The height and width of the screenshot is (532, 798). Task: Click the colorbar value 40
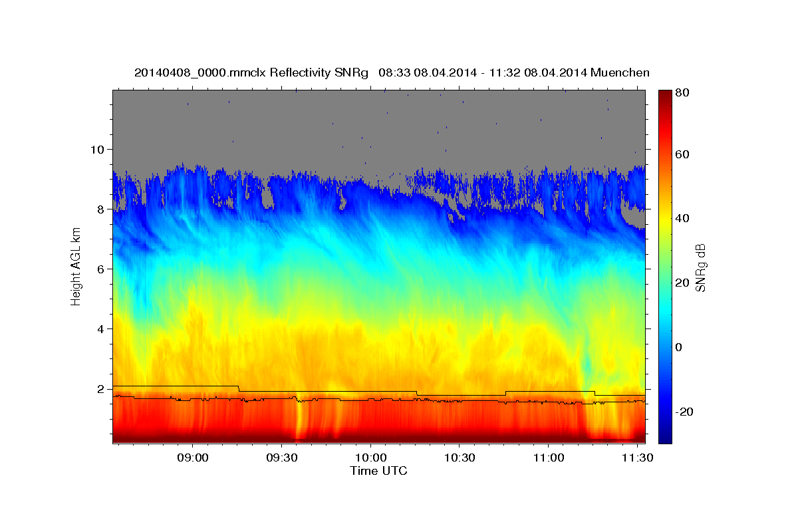tap(683, 218)
